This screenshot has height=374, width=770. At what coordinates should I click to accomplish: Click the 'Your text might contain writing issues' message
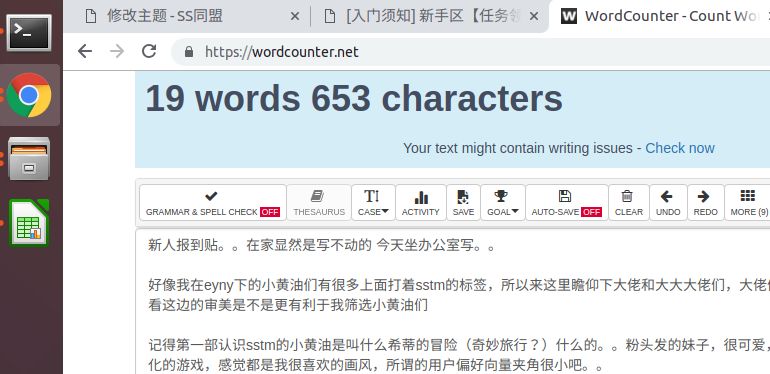point(518,148)
